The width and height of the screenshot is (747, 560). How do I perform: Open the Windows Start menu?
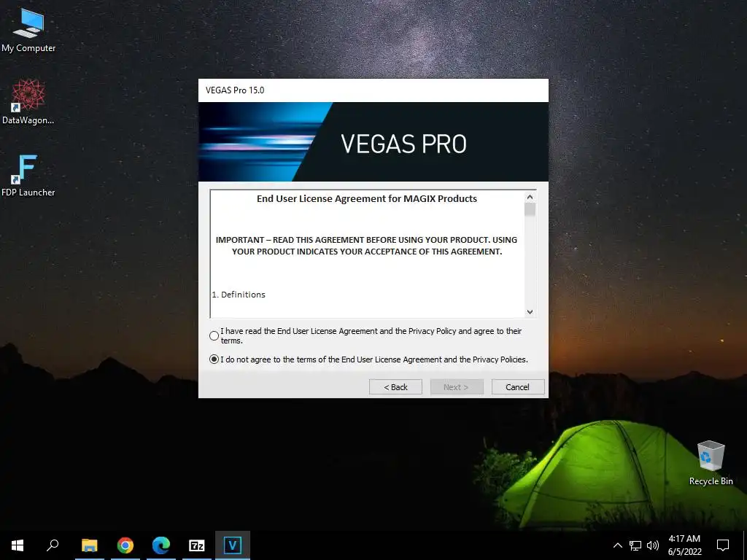(18, 545)
